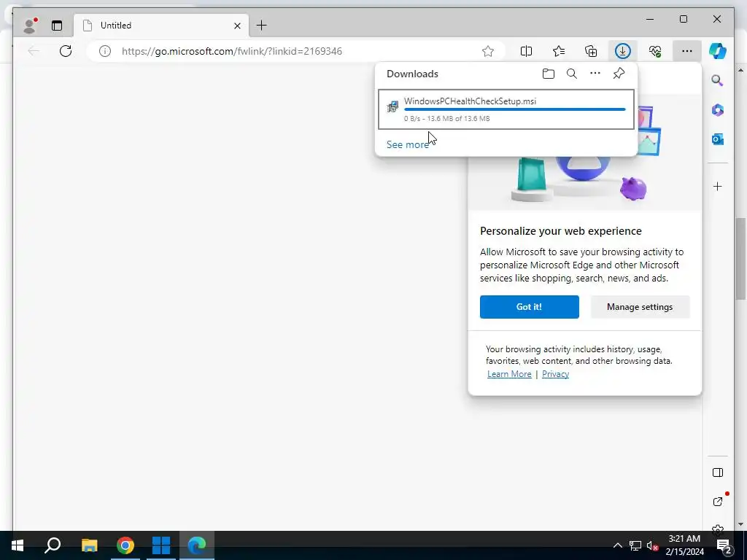The height and width of the screenshot is (560, 747).
Task: Select the WindowsPCHealthCheckSetup.msi download item
Action: coord(506,109)
